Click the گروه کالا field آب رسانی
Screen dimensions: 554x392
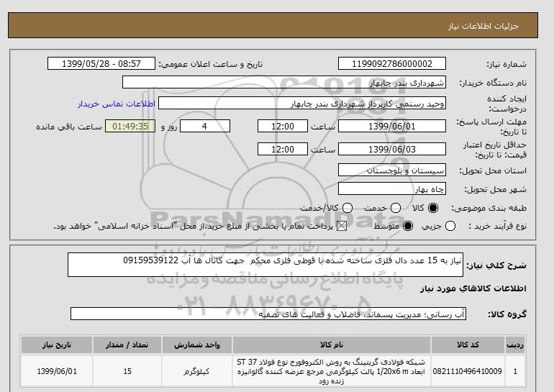[x=268, y=314]
